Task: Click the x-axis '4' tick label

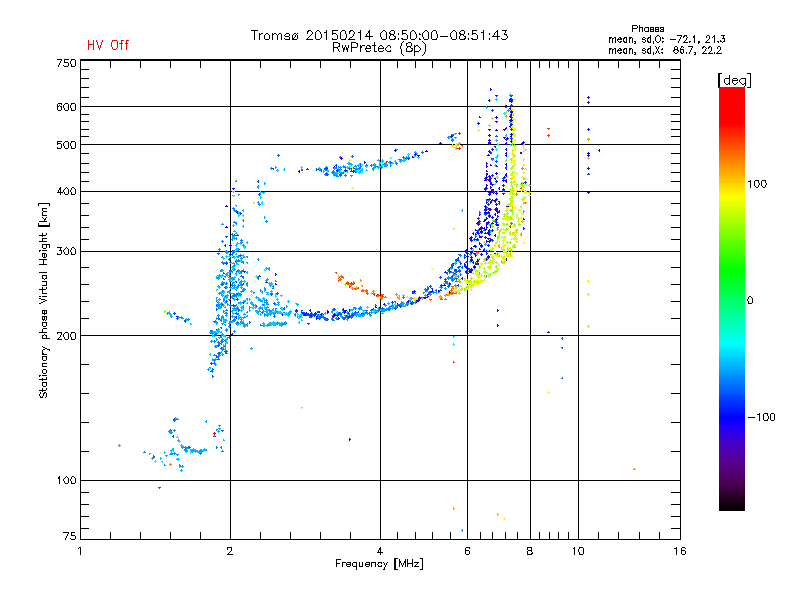Action: point(380,551)
